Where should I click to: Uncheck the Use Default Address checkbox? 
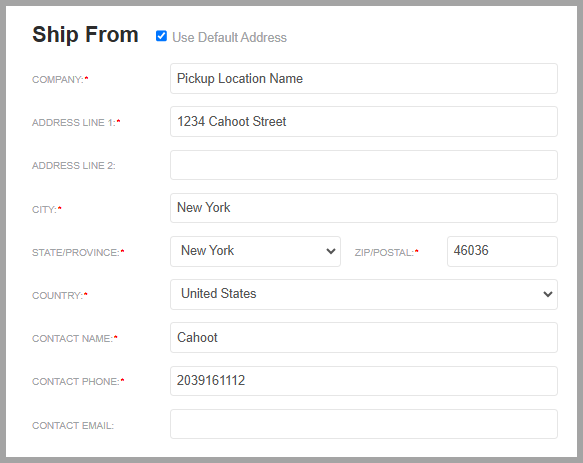(x=161, y=36)
